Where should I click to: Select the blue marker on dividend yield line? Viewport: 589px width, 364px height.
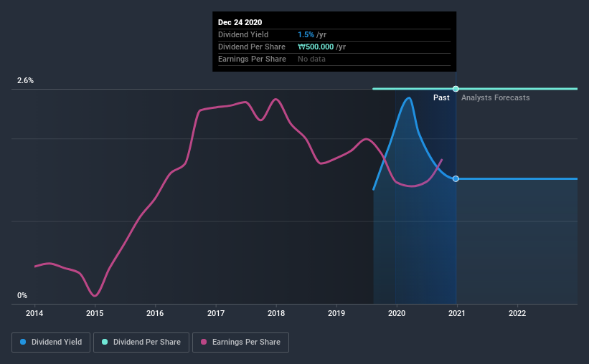tap(456, 178)
